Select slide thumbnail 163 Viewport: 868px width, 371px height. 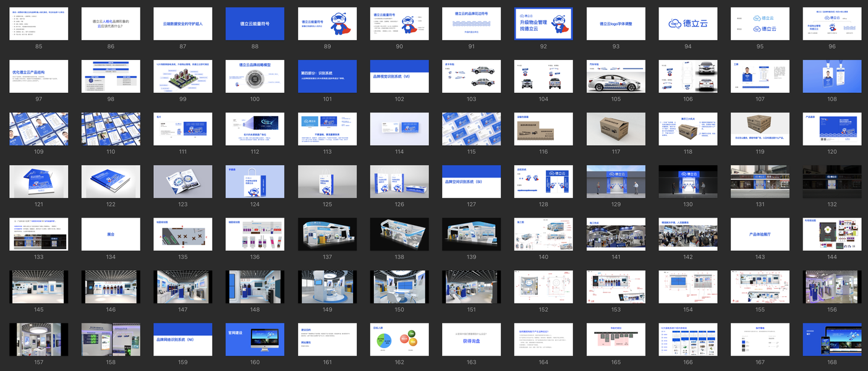coord(472,339)
